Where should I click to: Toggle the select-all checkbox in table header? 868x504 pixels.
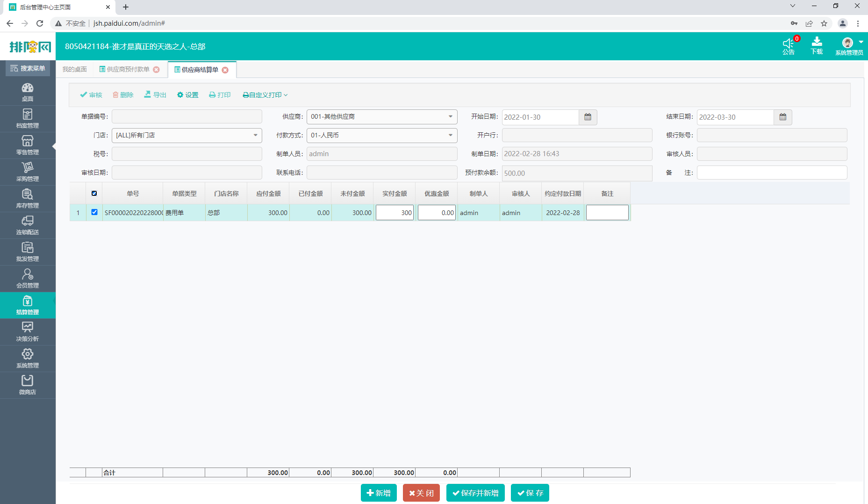click(x=94, y=194)
